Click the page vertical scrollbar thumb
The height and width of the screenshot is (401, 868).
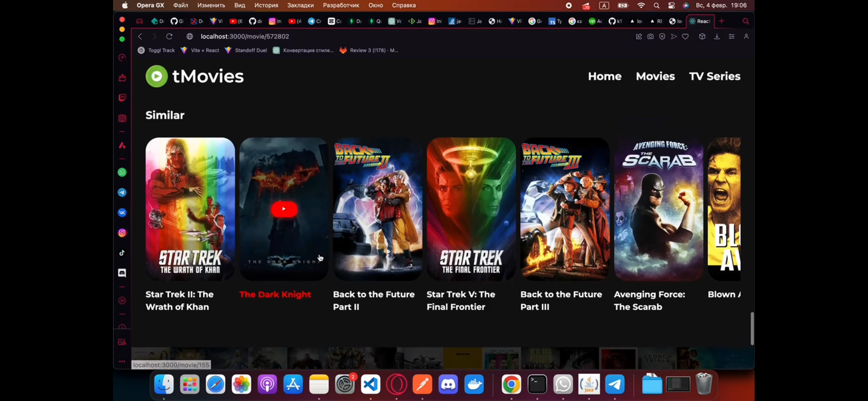(x=752, y=328)
